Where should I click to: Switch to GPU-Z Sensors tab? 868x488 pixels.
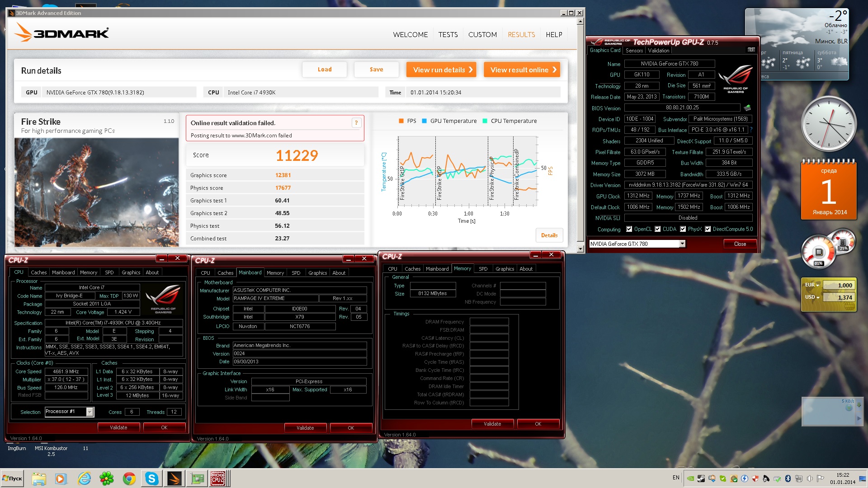click(634, 51)
